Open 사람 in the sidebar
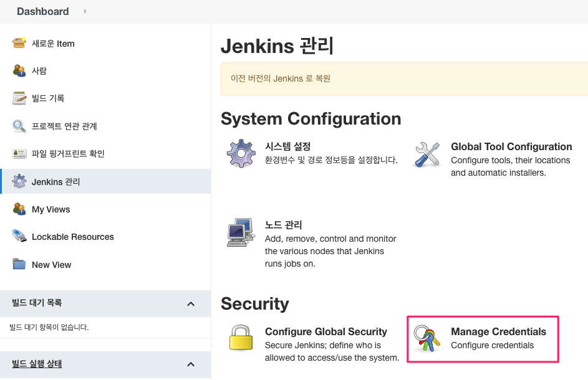Screen dimensions: 588x380 (x=39, y=71)
